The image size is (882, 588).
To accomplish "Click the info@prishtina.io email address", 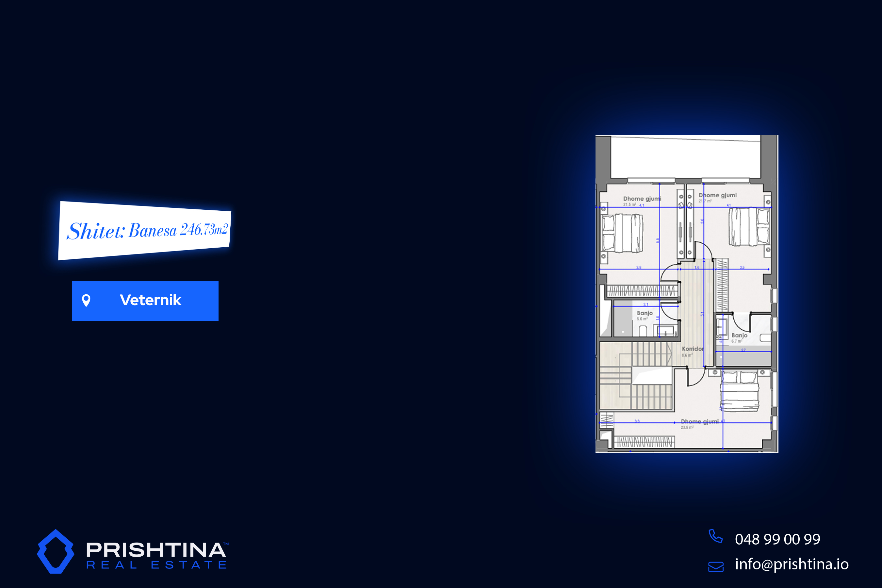I will pos(791,564).
